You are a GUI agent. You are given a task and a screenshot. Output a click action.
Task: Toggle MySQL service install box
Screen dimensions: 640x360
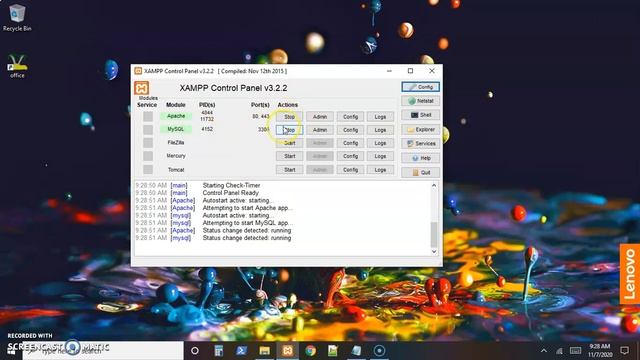pos(148,129)
